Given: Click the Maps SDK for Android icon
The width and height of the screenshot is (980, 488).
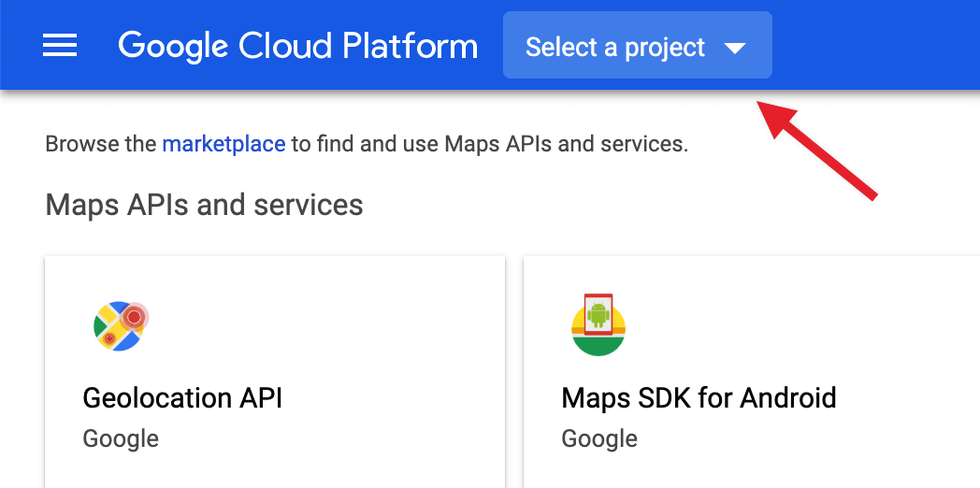Looking at the screenshot, I should 598,325.
